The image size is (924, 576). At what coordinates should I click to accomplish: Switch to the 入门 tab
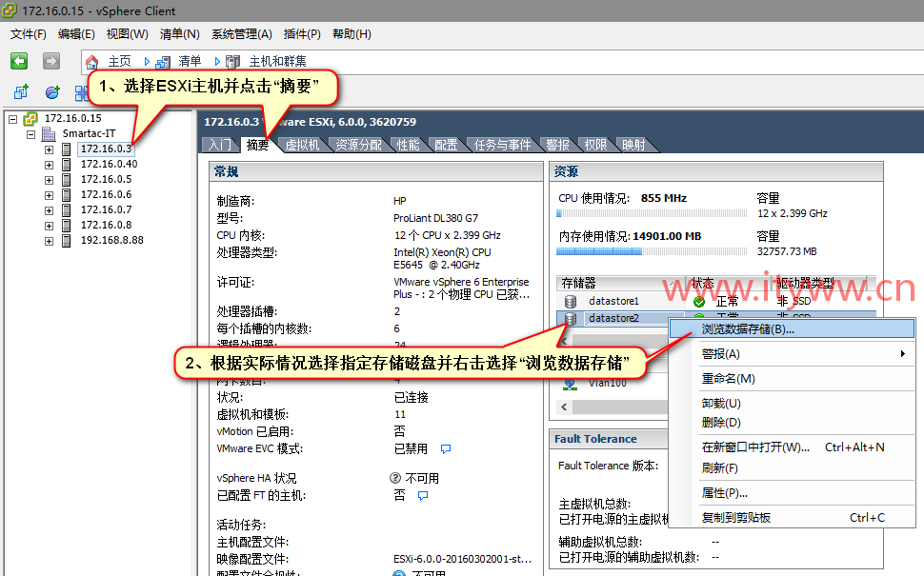point(220,145)
